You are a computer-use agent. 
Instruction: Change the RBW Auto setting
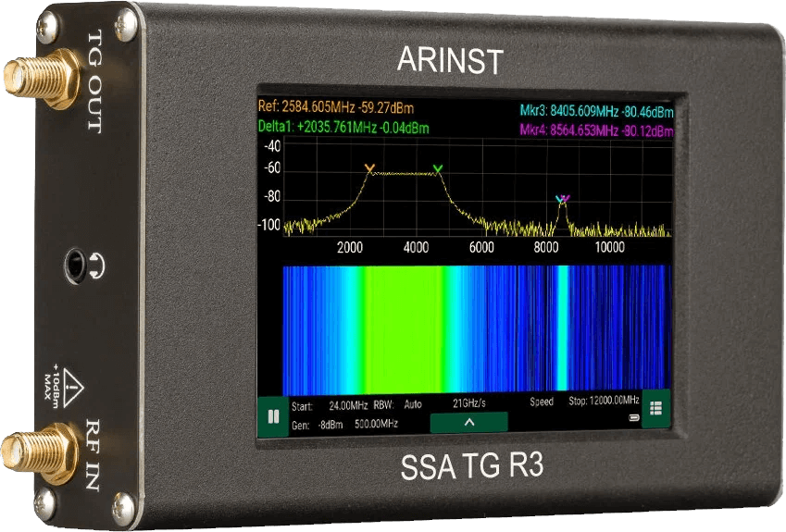413,404
